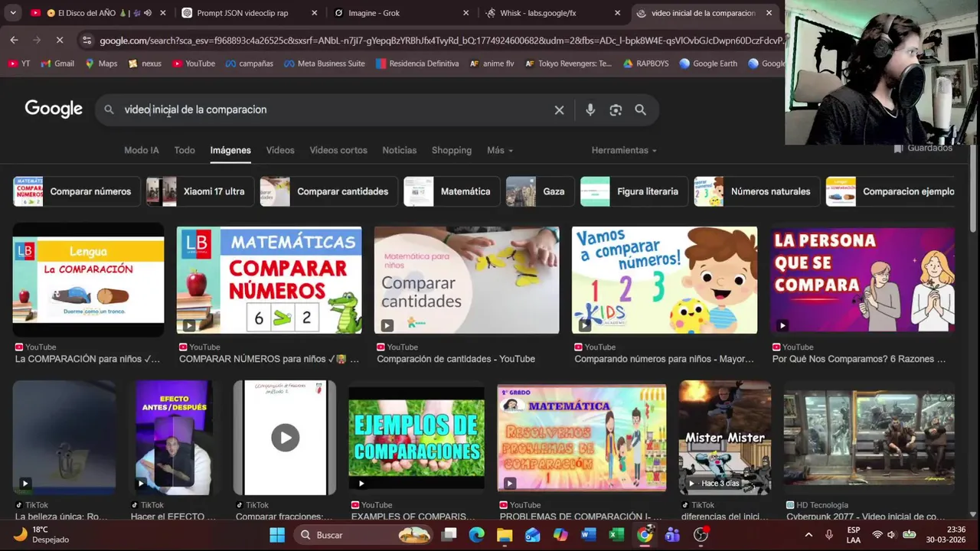
Task: Open site information icon in address bar
Action: (x=87, y=40)
